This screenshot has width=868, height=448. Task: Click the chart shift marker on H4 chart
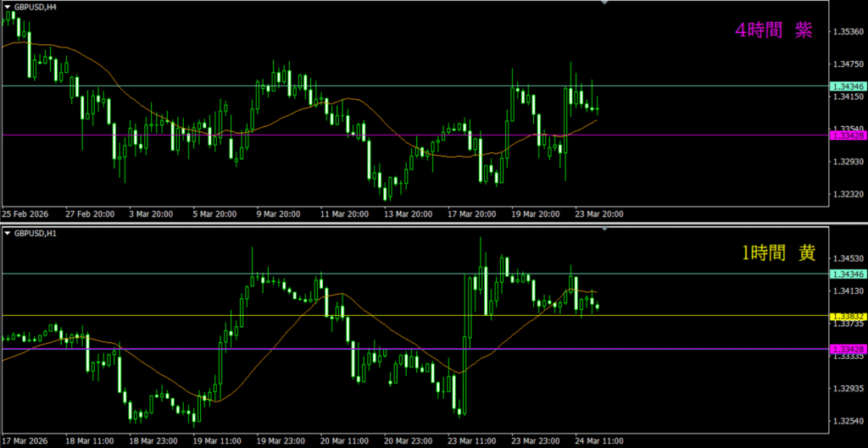click(x=604, y=3)
